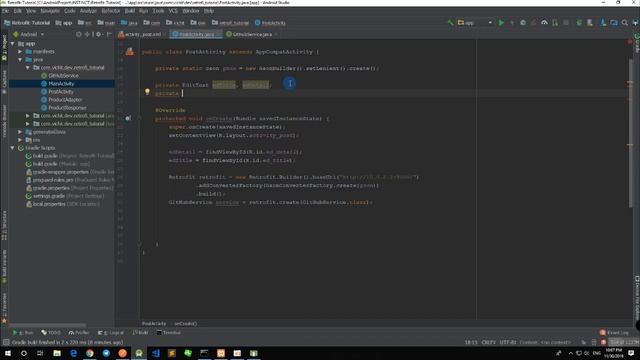
Task: Open gradle.properties file
Action: click(x=51, y=188)
